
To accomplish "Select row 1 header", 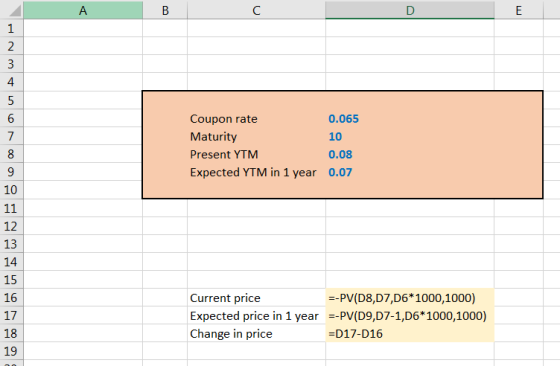I will coord(11,28).
